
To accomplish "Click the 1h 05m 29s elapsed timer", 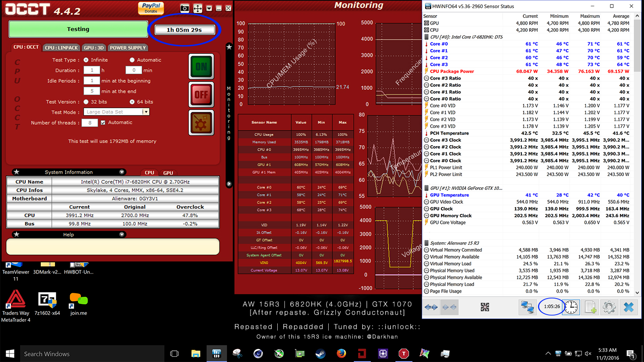I will point(184,30).
